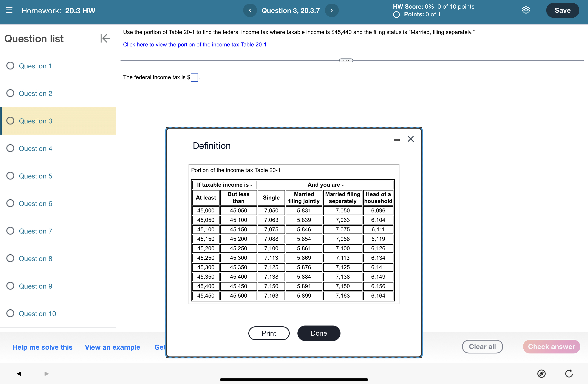The height and width of the screenshot is (384, 588).
Task: Click the Print button
Action: [269, 333]
